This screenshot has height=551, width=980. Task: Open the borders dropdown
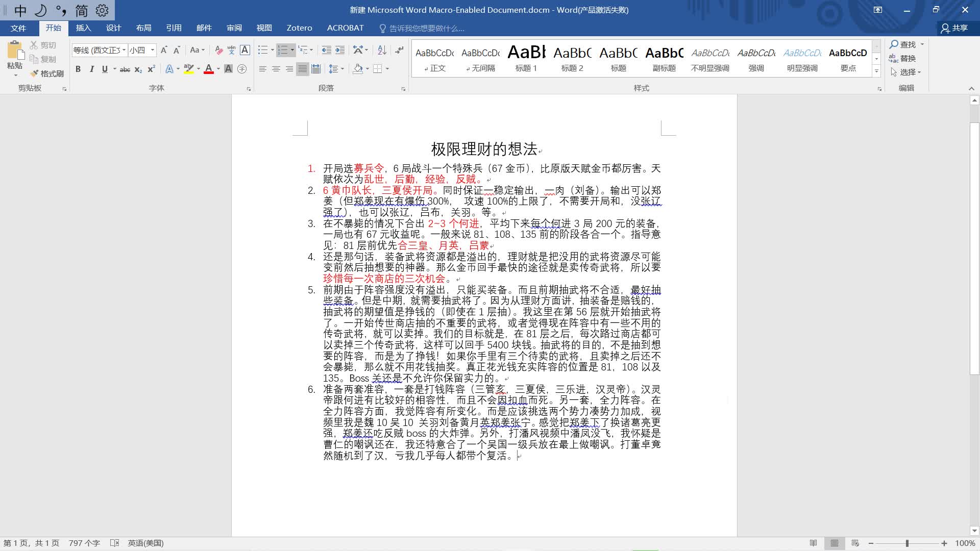coord(387,69)
